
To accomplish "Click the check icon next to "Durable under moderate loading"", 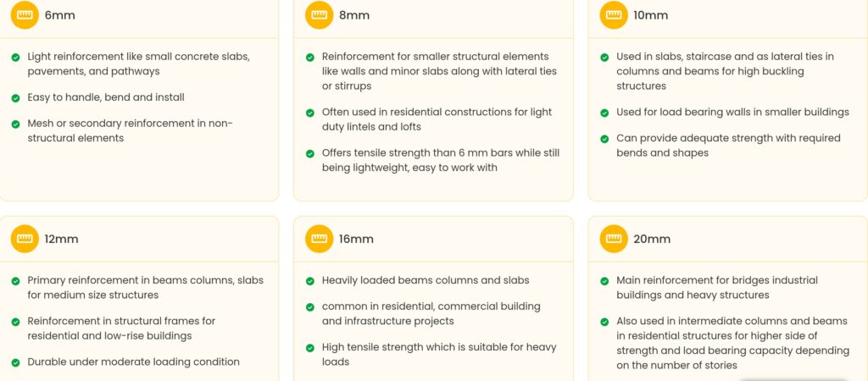I will coord(16,362).
